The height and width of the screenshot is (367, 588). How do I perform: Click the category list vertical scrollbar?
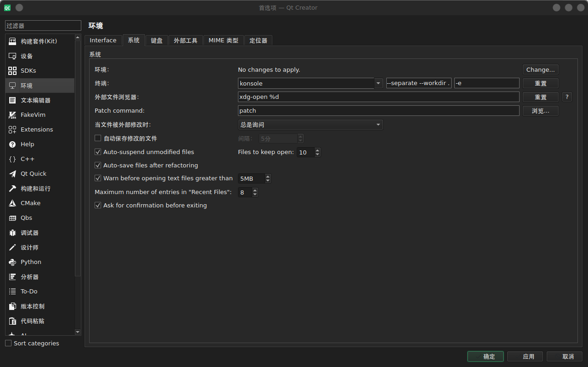click(78, 158)
